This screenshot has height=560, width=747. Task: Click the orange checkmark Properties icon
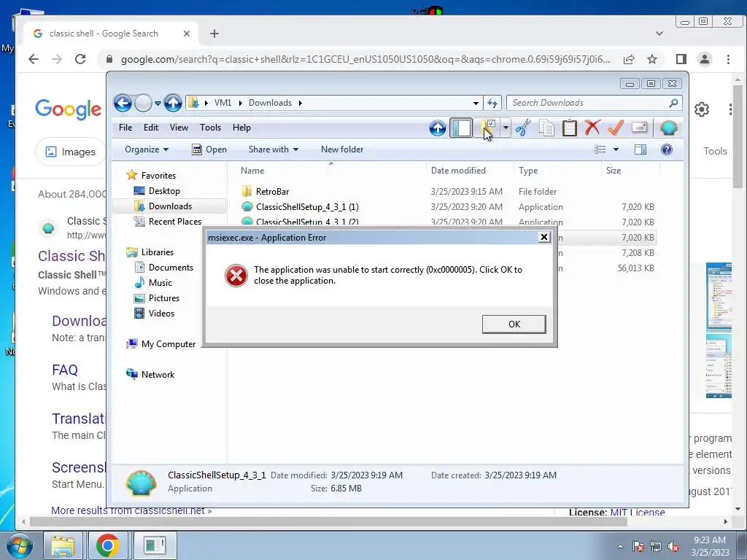click(x=616, y=128)
